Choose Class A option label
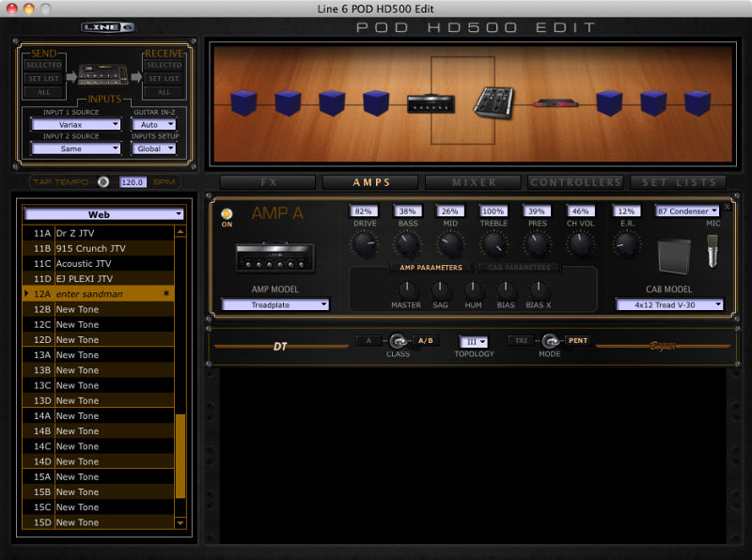The width and height of the screenshot is (752, 560). [368, 340]
